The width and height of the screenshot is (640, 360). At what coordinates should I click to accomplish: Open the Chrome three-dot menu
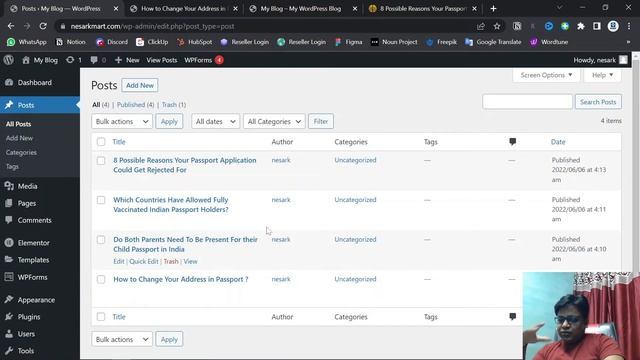click(x=629, y=26)
